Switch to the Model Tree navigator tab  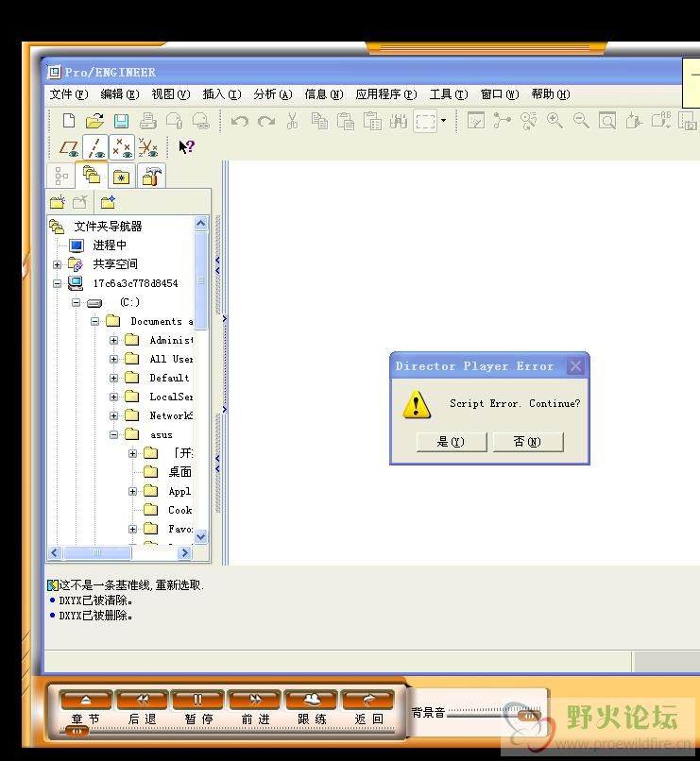pos(61,177)
